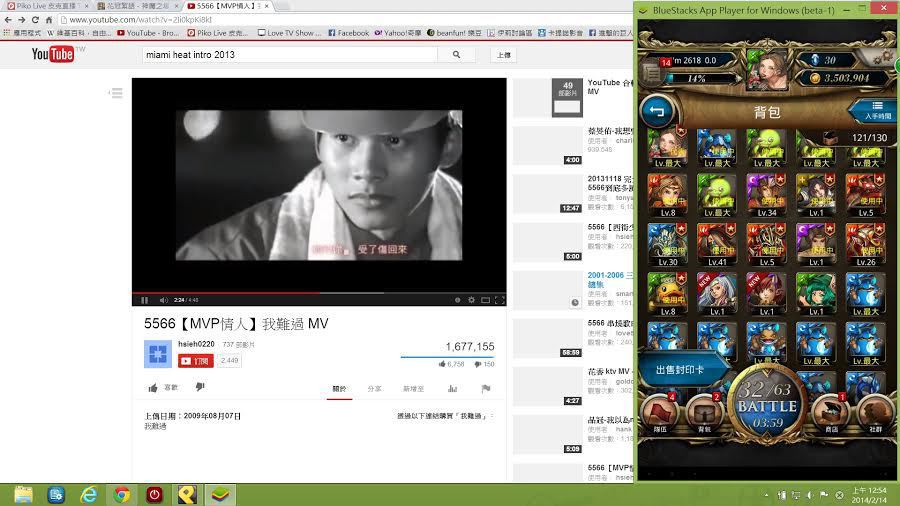Select the Lv.26 card in backpack
Viewport: 900px width, 506px height.
point(866,245)
